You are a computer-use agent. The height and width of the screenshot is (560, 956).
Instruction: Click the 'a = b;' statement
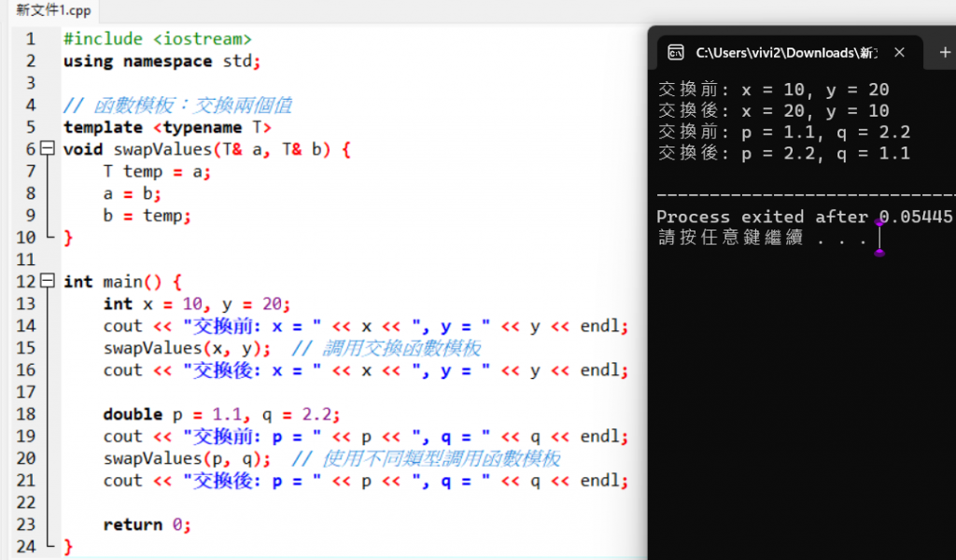(132, 194)
